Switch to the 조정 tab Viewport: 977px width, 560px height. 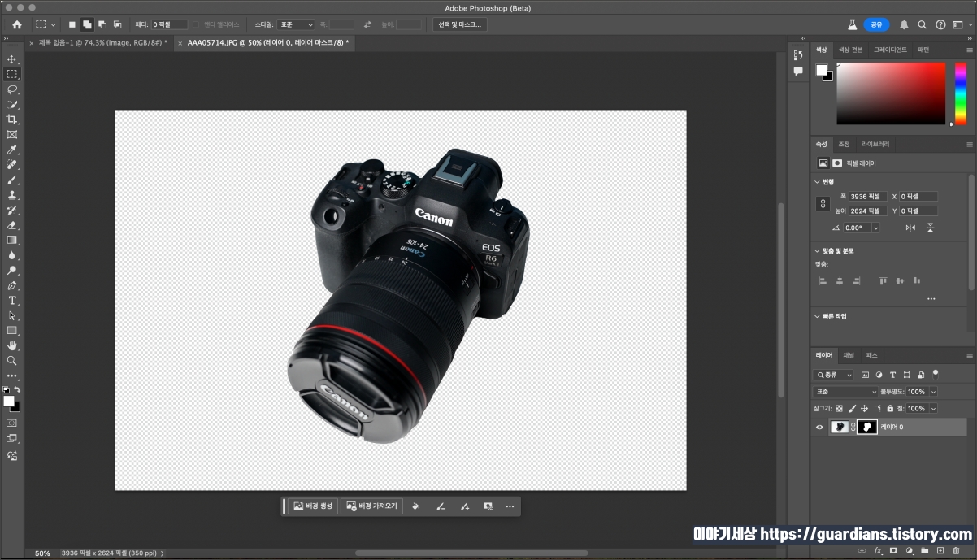tap(844, 144)
